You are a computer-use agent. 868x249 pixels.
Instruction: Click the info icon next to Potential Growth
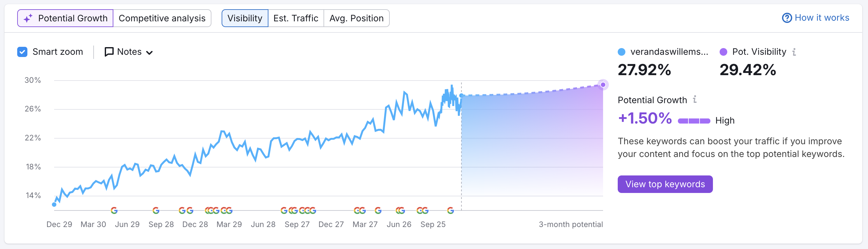click(694, 99)
